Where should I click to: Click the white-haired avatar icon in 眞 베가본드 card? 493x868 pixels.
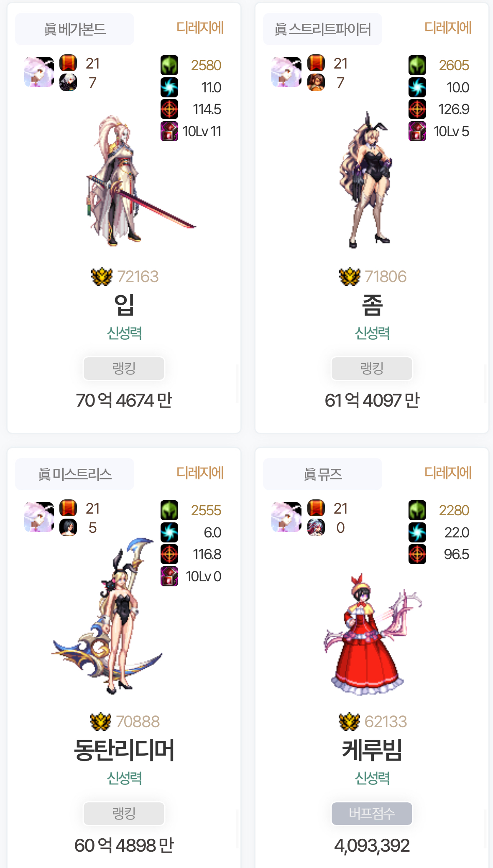[x=39, y=72]
